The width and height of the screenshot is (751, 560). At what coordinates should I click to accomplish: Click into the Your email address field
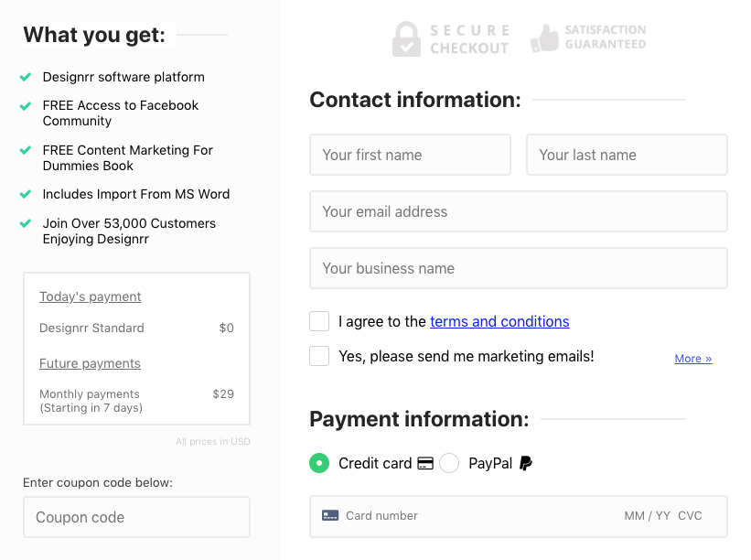pos(518,211)
